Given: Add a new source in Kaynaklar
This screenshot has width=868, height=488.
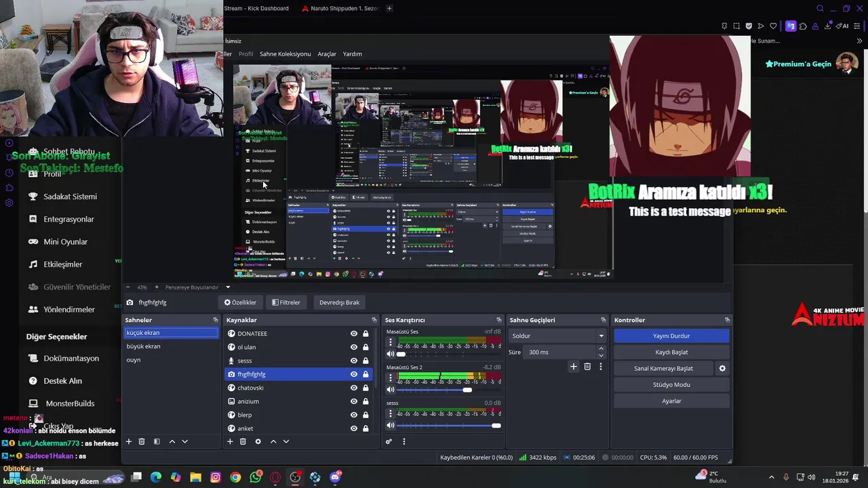Looking at the screenshot, I should pyautogui.click(x=229, y=441).
